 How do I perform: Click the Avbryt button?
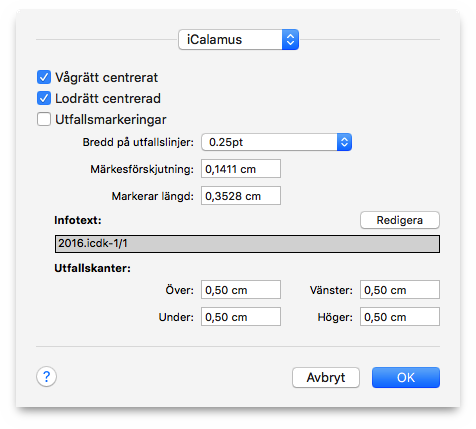[326, 378]
